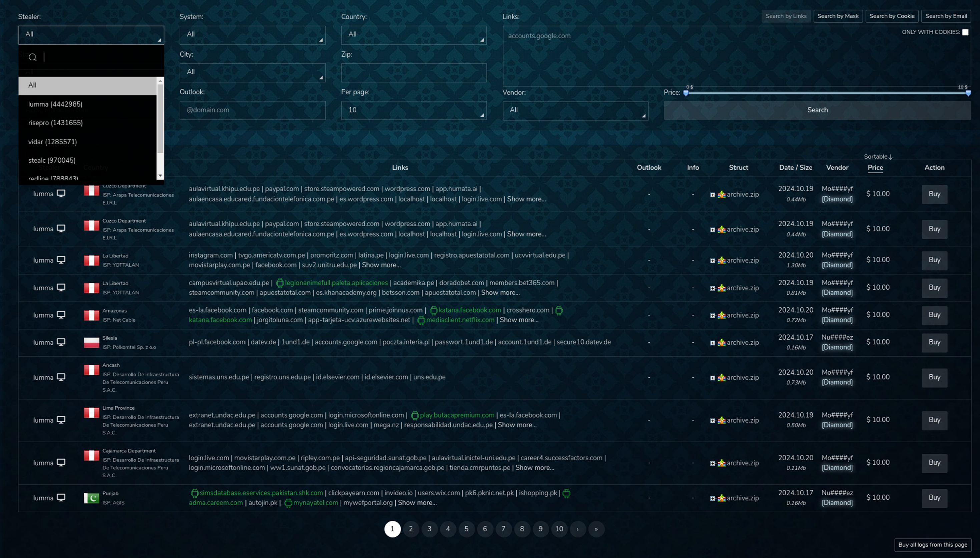The image size is (980, 558).
Task: Click the Android icon before play.butacapremium.com
Action: tap(415, 416)
